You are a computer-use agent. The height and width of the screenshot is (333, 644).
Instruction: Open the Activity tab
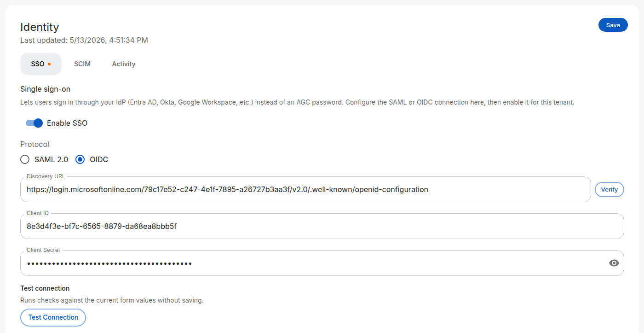[124, 64]
